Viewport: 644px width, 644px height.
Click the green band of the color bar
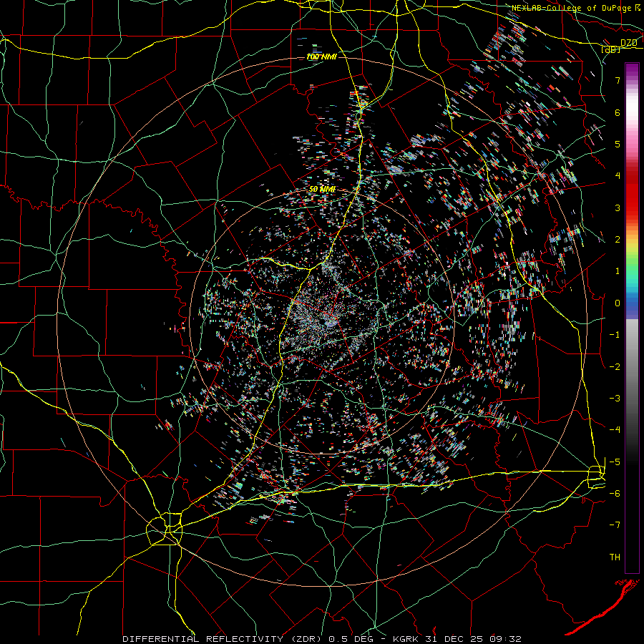pos(632,263)
